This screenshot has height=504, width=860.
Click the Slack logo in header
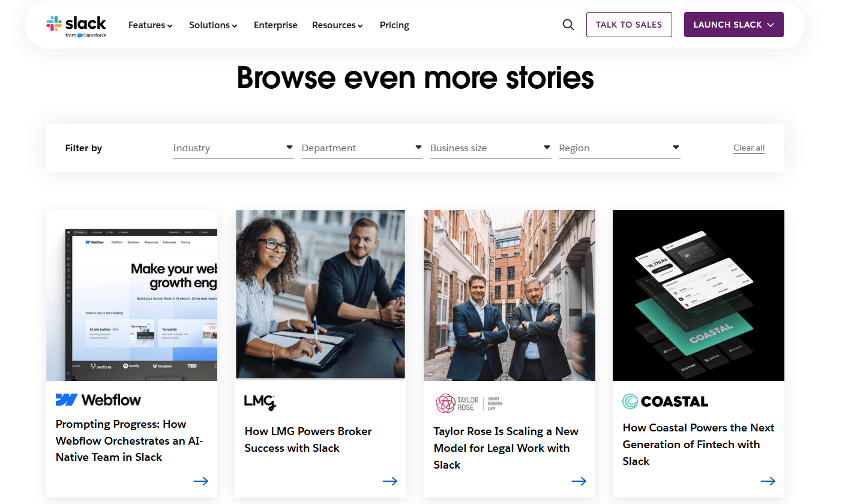[76, 26]
